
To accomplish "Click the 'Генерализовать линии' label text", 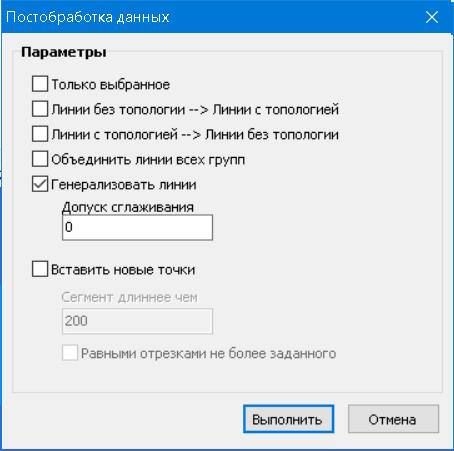I will (124, 184).
